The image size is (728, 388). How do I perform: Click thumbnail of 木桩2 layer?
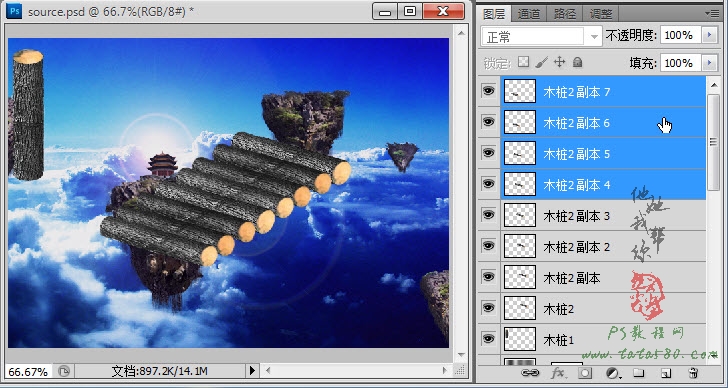(520, 308)
